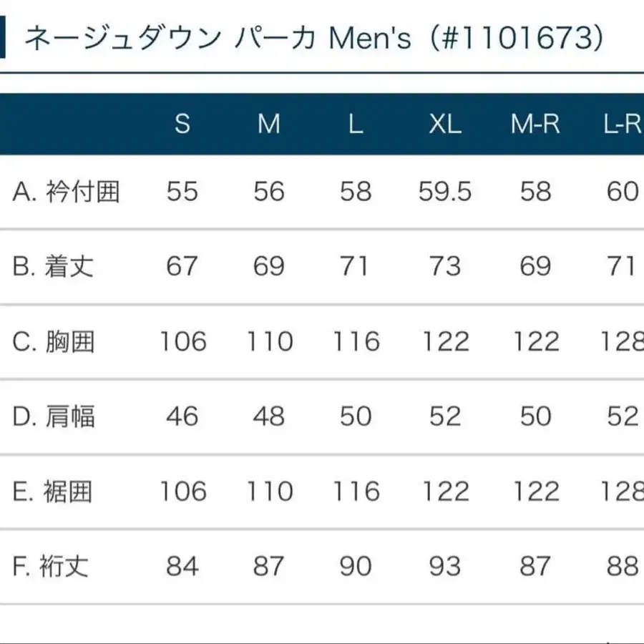The image size is (644, 644).
Task: Click the 裾囲 value 110 for size M
Action: click(x=269, y=492)
